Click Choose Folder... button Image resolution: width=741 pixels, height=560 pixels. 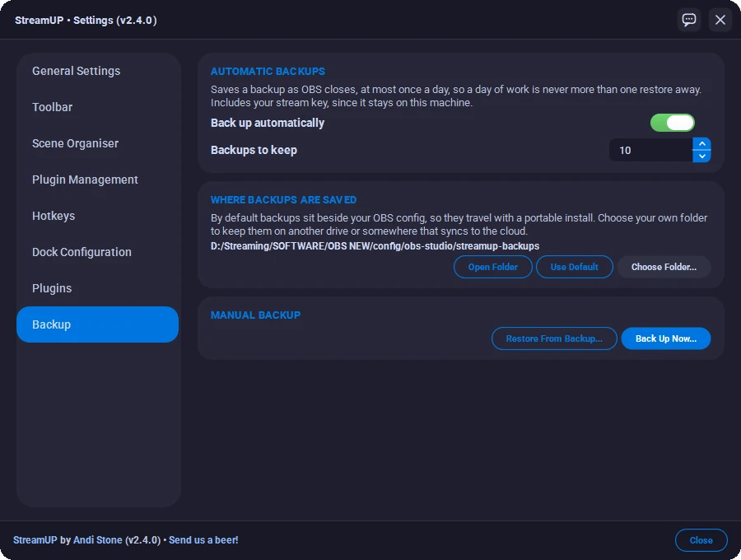[x=664, y=267]
